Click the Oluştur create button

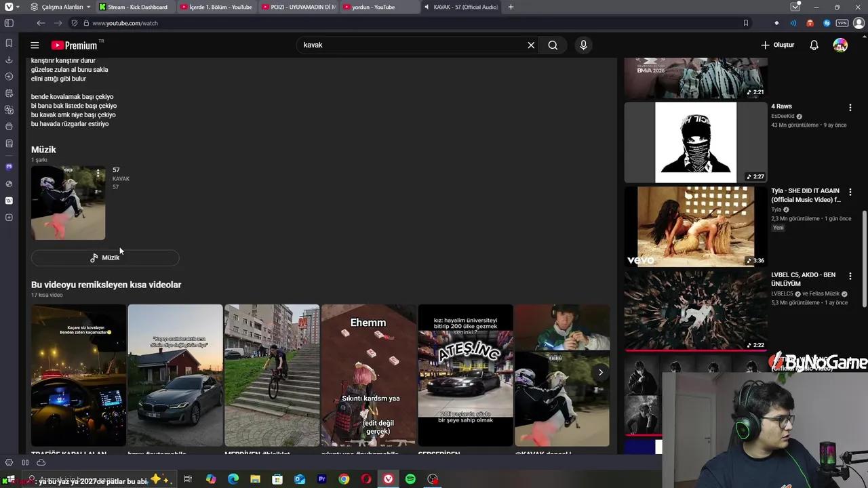pos(777,45)
